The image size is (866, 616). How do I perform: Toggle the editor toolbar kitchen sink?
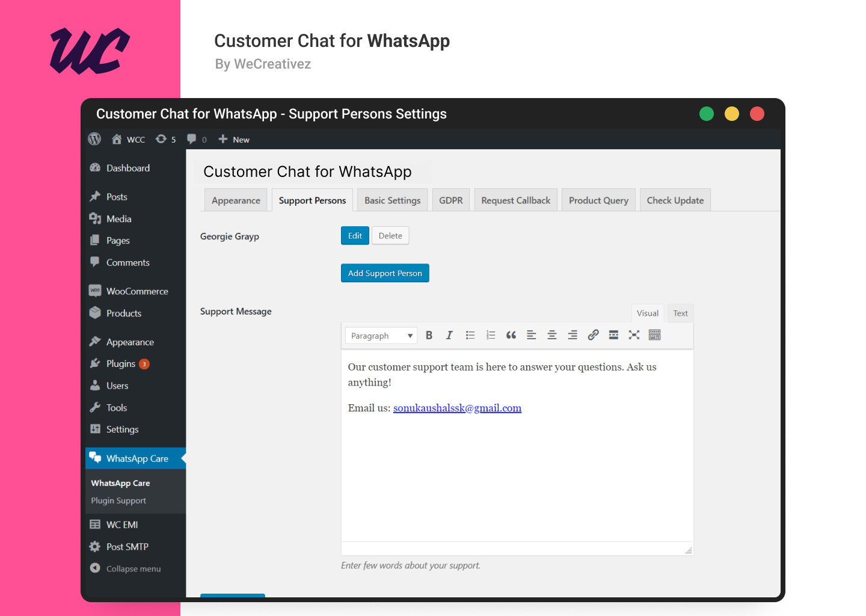click(655, 335)
